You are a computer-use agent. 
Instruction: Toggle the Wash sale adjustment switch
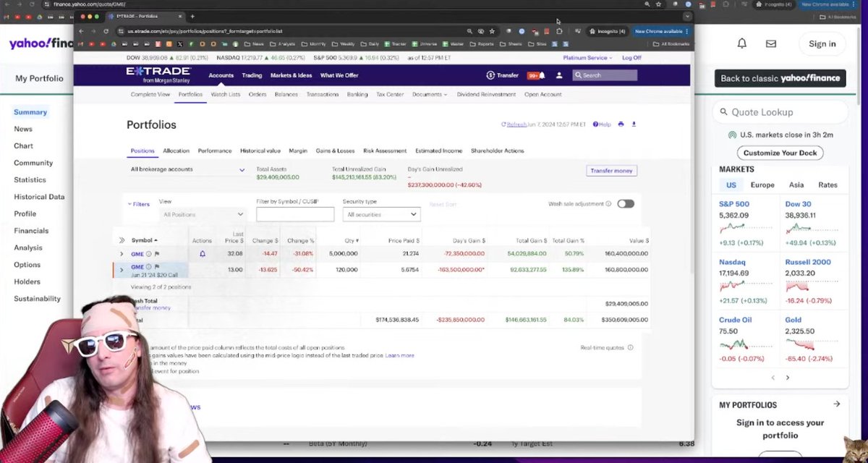[626, 204]
